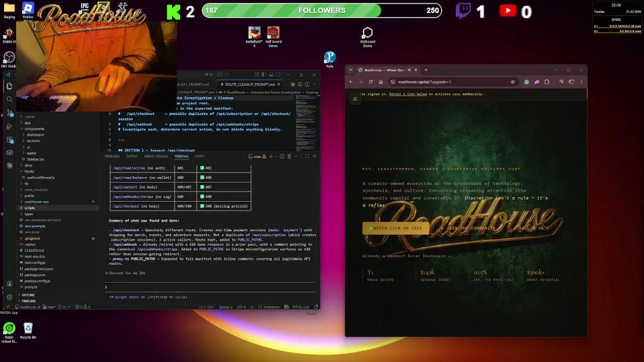Split the terminal panel in VS Code
This screenshot has width=644, height=362.
coord(282,156)
